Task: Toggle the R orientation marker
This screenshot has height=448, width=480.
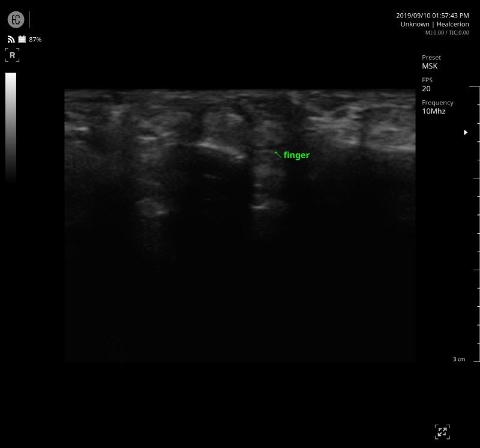Action: tap(12, 55)
